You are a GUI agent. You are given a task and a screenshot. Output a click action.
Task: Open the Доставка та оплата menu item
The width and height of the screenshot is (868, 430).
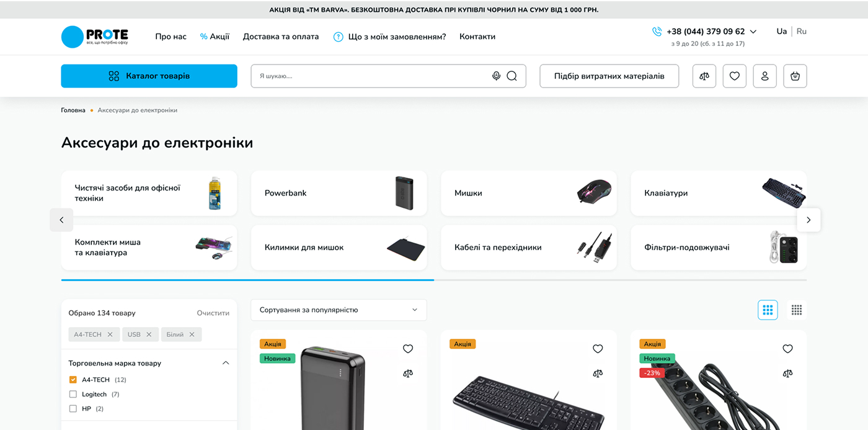(281, 37)
